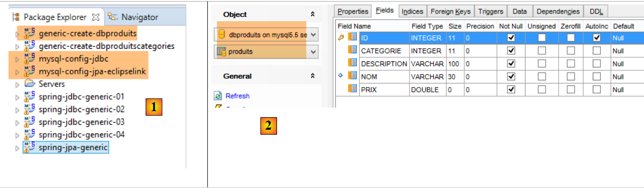This screenshot has width=644, height=188.
Task: Click the Refresh link
Action: click(x=237, y=96)
